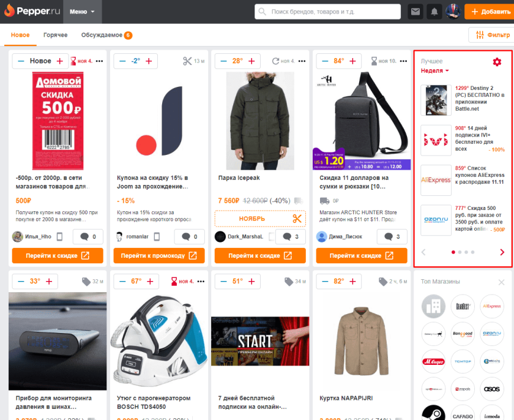Select fourth pagination dot in Best widget
This screenshot has width=514, height=420.
click(472, 252)
